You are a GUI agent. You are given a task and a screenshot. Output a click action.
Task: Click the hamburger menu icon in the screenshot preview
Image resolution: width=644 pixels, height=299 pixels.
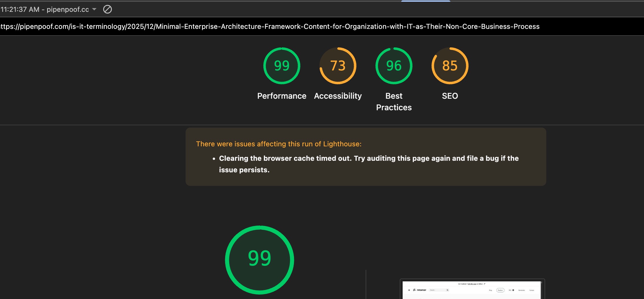(409, 290)
